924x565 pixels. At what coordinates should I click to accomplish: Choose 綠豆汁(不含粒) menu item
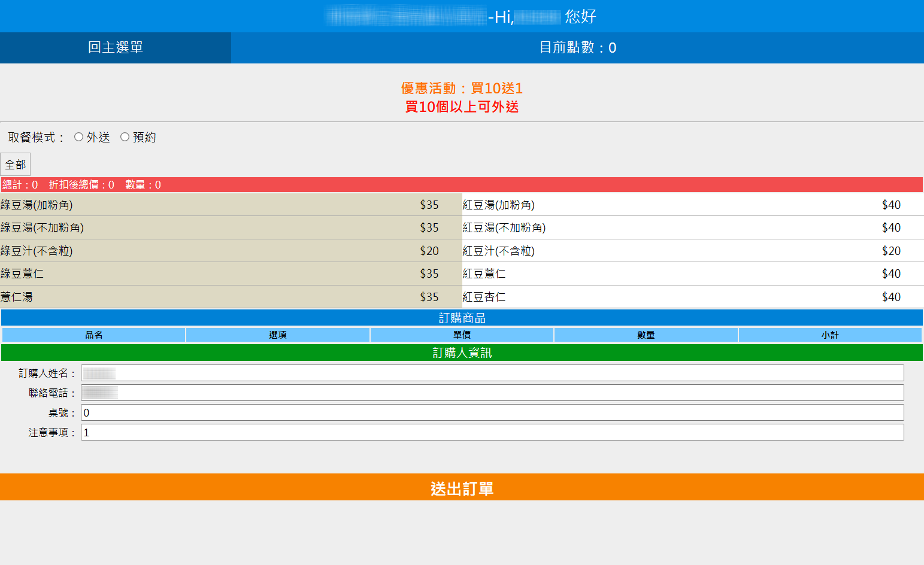coord(231,251)
